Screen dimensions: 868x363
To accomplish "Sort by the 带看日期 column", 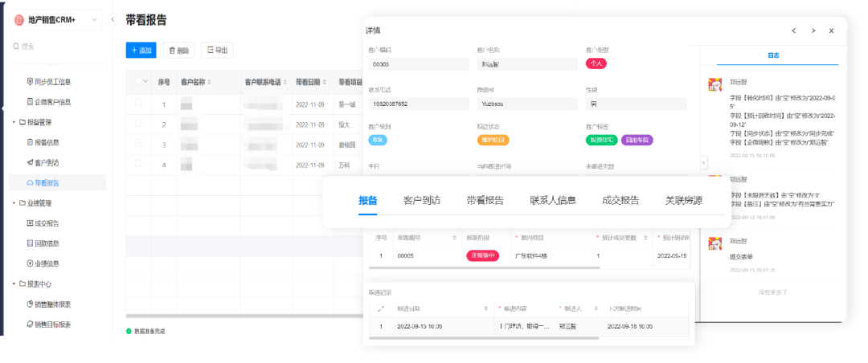I will click(x=326, y=82).
